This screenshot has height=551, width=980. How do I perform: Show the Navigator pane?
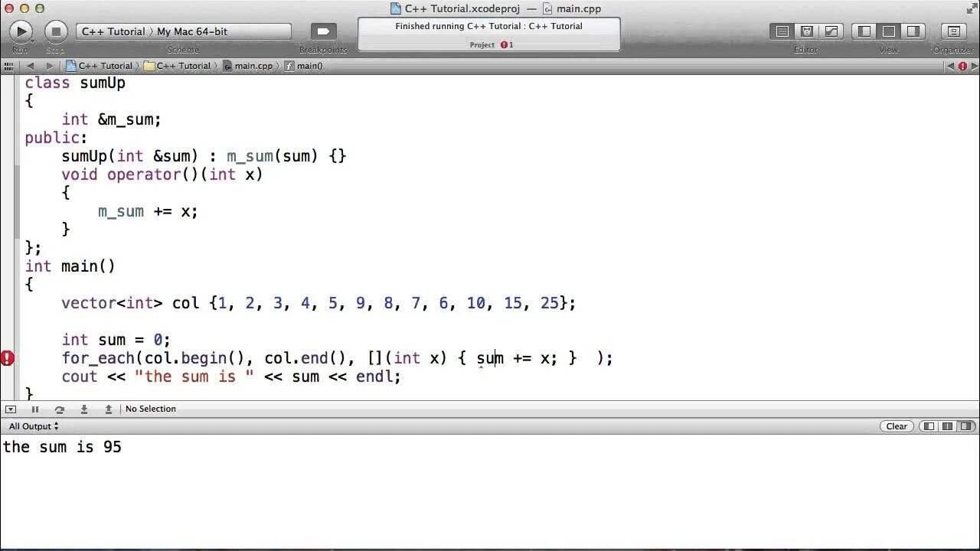point(864,31)
